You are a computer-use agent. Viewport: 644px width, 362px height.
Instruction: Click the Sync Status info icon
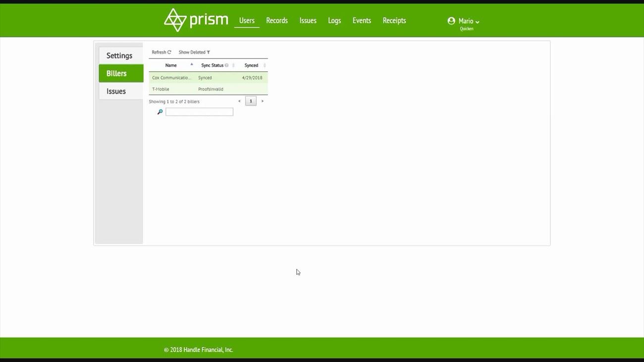pos(227,65)
